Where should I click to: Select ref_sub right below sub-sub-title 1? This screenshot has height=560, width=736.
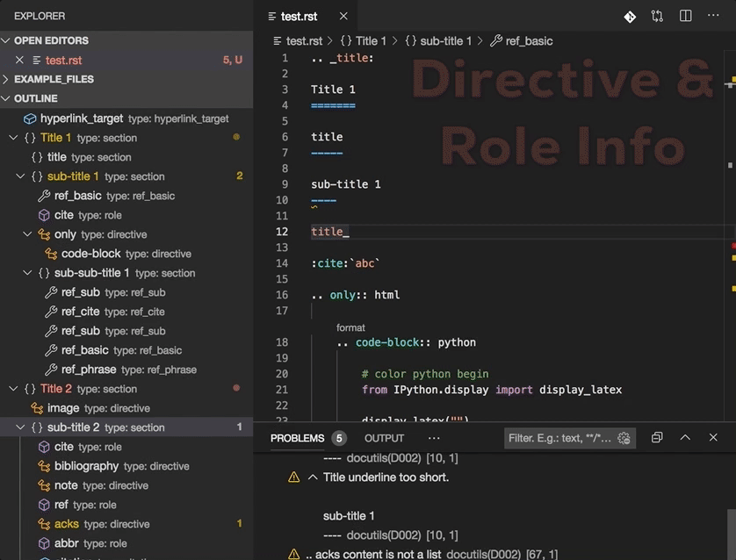pyautogui.click(x=80, y=292)
